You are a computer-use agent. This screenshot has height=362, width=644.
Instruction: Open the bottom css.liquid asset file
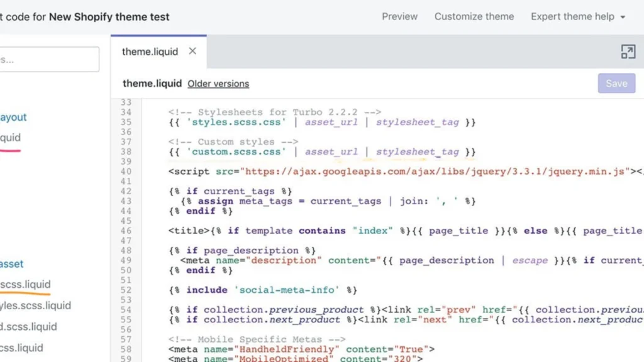(21, 348)
